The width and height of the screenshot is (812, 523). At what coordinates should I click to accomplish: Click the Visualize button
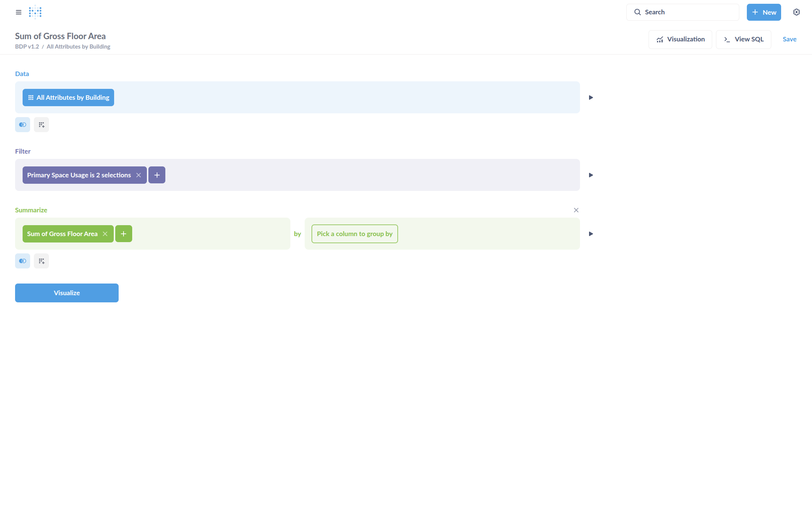[67, 293]
